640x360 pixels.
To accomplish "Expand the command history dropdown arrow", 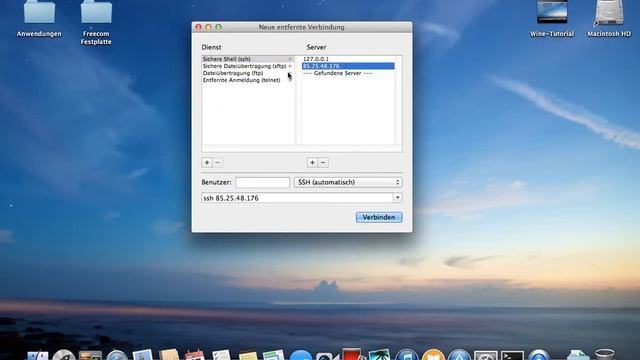I will [398, 198].
